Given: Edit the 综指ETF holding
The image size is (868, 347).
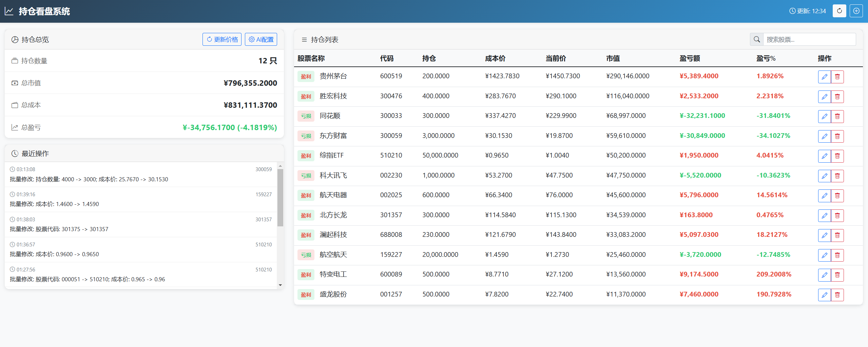Looking at the screenshot, I should point(825,156).
